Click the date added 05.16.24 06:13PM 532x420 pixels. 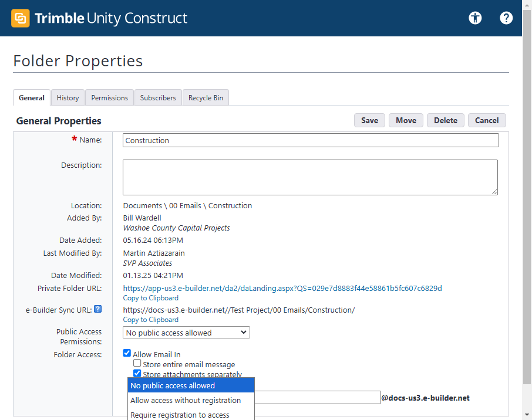click(x=153, y=240)
